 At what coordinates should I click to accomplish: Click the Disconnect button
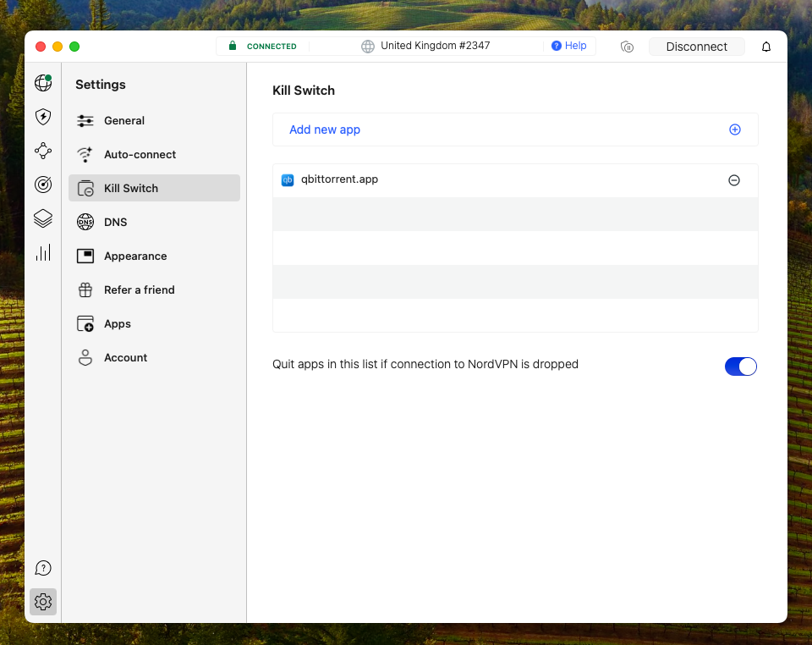[x=696, y=47]
